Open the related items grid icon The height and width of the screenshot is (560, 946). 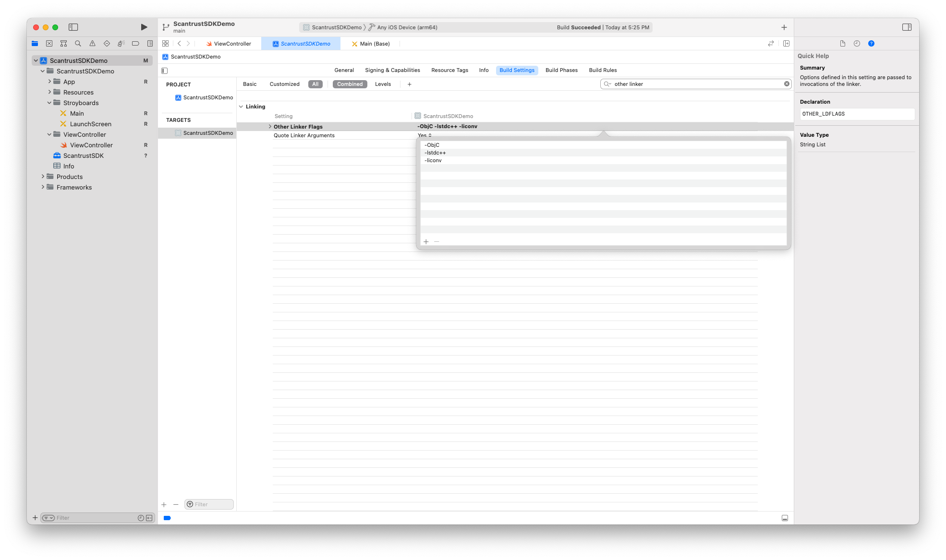(165, 44)
